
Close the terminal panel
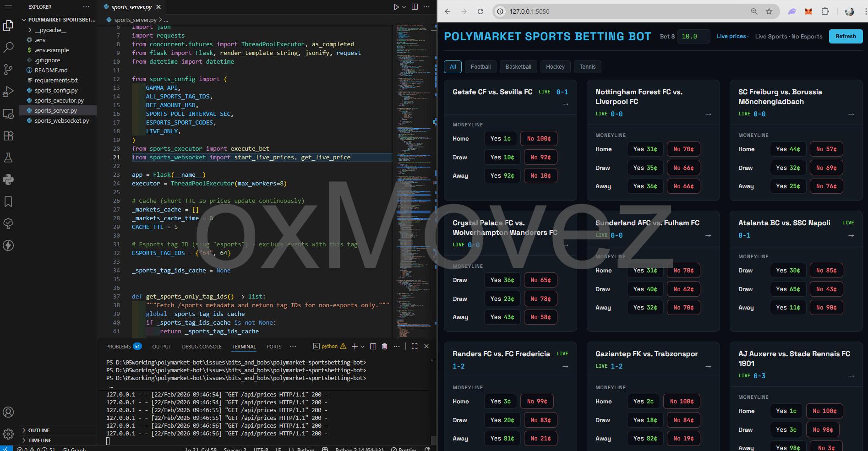[x=426, y=347]
